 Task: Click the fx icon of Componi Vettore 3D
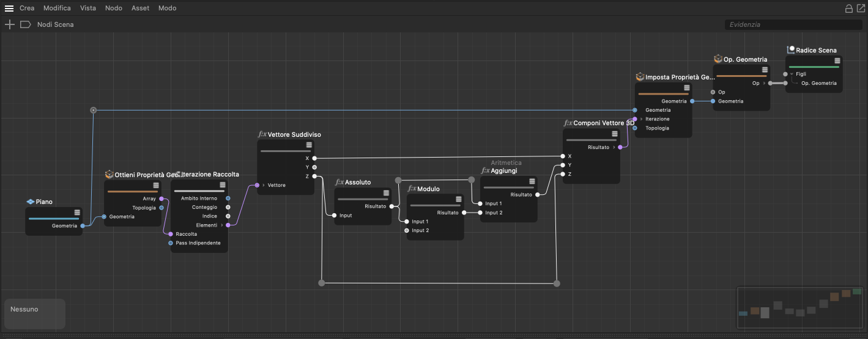[568, 123]
